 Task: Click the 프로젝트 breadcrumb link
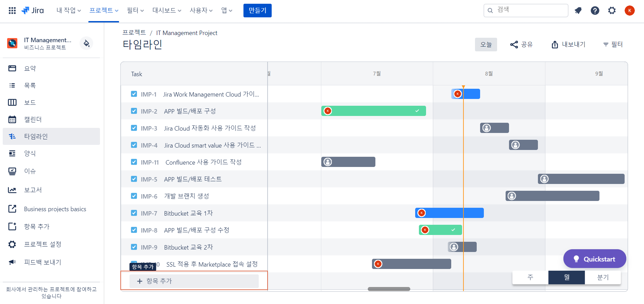click(x=134, y=33)
